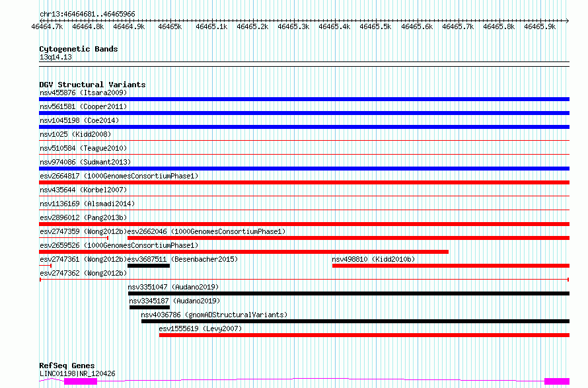Viewport: 588px width, 388px height.
Task: Open variant nsv1045198 (Coe2014) label
Action: (79, 120)
